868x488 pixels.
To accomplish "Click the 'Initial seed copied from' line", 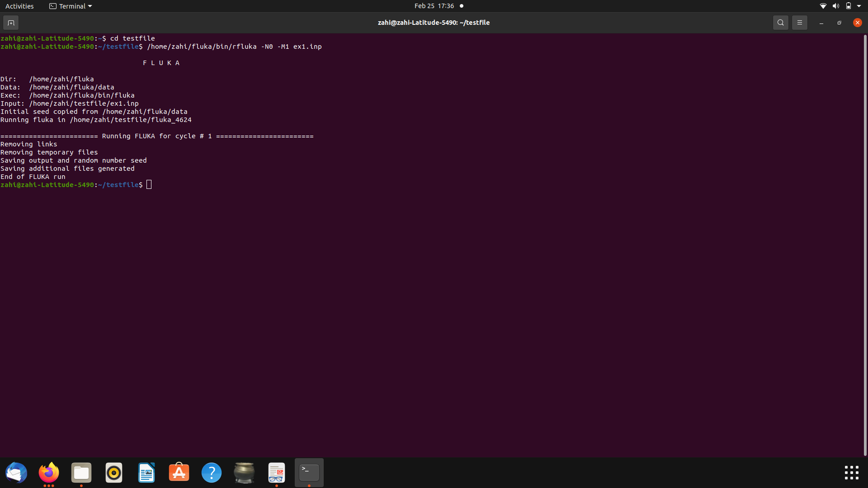I will pos(94,112).
